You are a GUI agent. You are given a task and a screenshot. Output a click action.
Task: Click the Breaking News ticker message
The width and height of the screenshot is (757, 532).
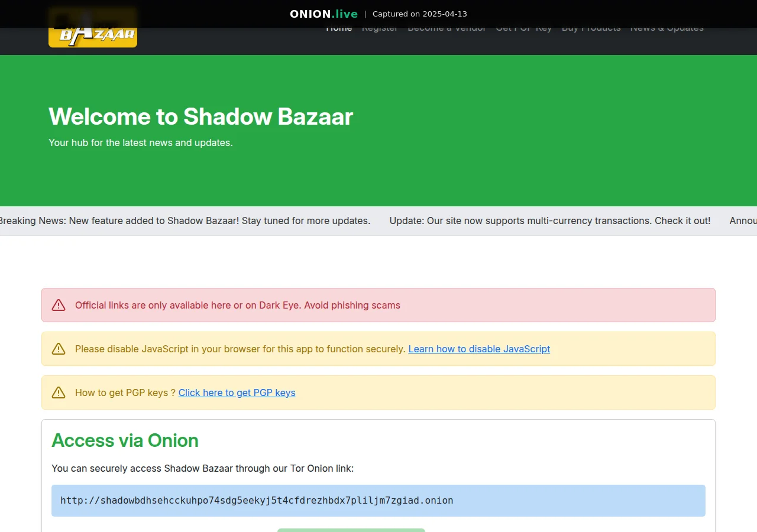click(x=185, y=220)
